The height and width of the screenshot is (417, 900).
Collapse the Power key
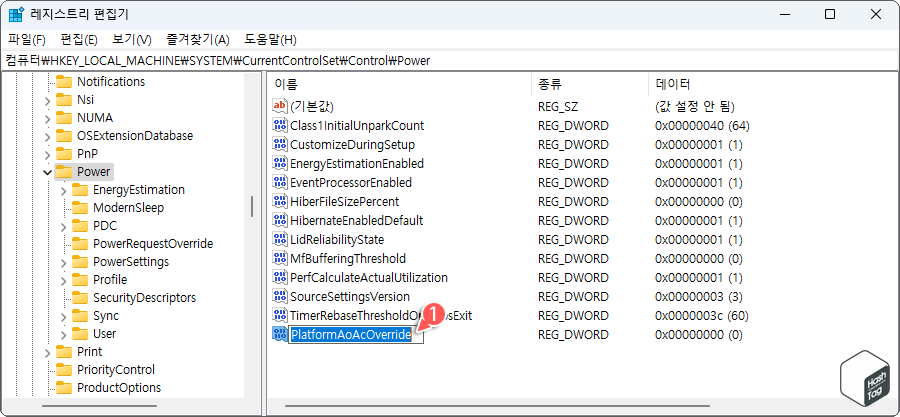tap(48, 172)
